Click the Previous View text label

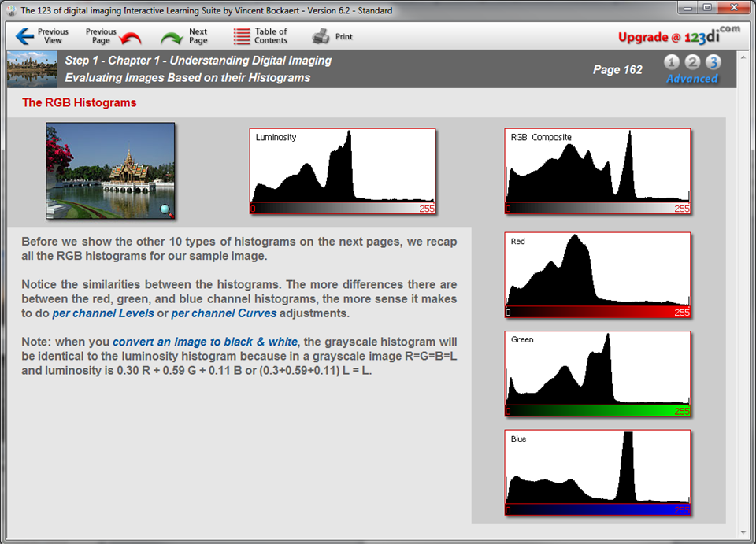[x=53, y=36]
